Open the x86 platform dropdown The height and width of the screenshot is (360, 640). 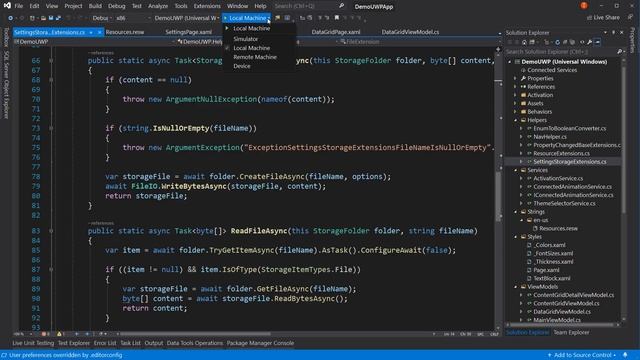pyautogui.click(x=133, y=18)
